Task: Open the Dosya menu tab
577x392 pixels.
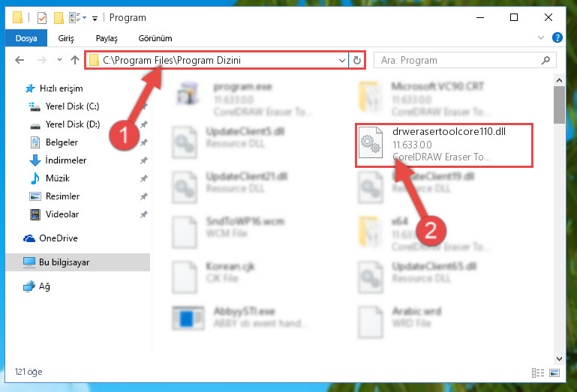Action: 26,38
